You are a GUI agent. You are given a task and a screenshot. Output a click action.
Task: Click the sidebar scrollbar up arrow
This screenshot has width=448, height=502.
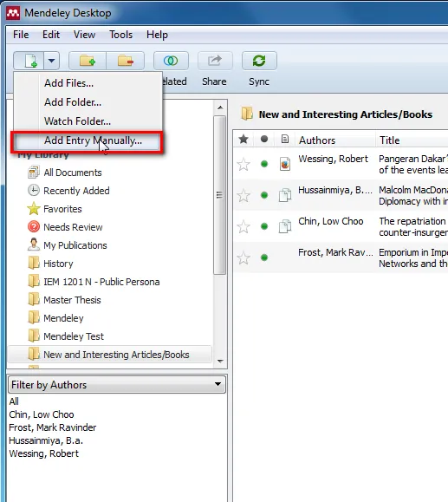220,108
